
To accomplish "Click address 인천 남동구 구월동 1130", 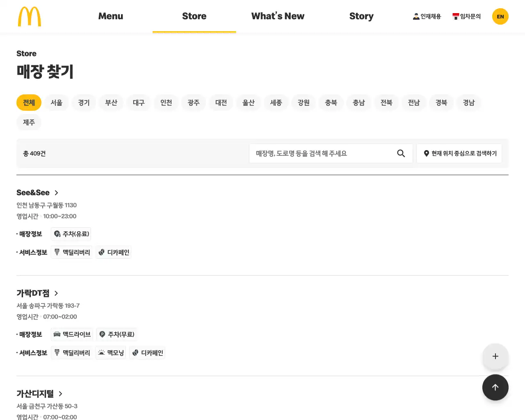I will [46, 205].
